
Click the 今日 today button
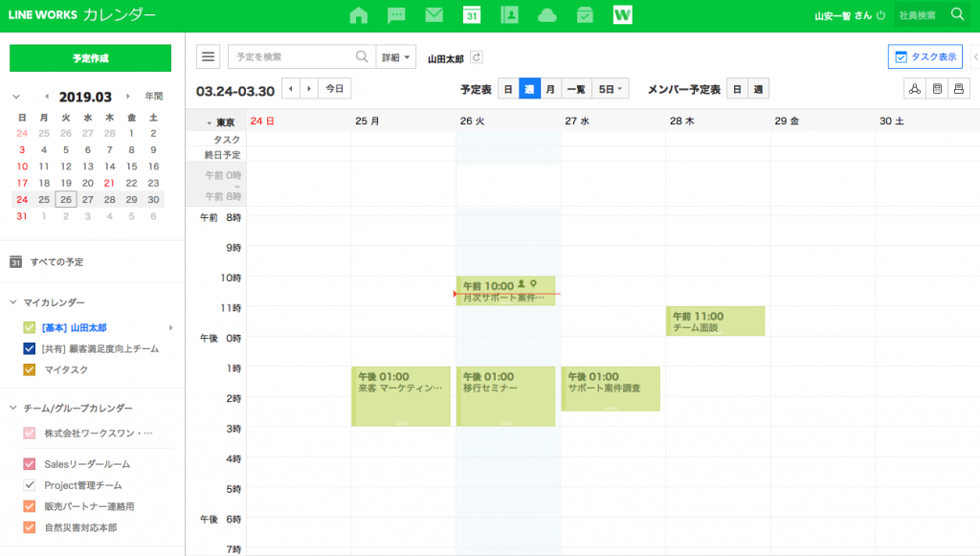[x=334, y=88]
